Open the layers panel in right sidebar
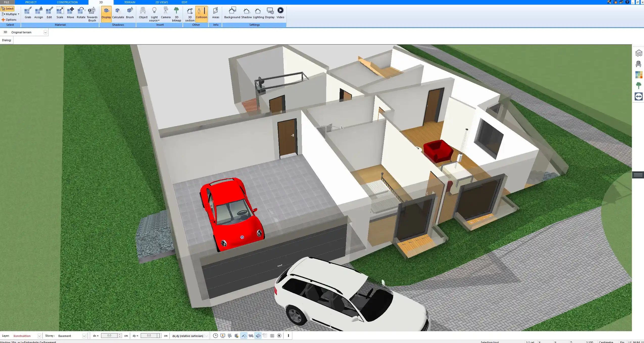 point(638,53)
